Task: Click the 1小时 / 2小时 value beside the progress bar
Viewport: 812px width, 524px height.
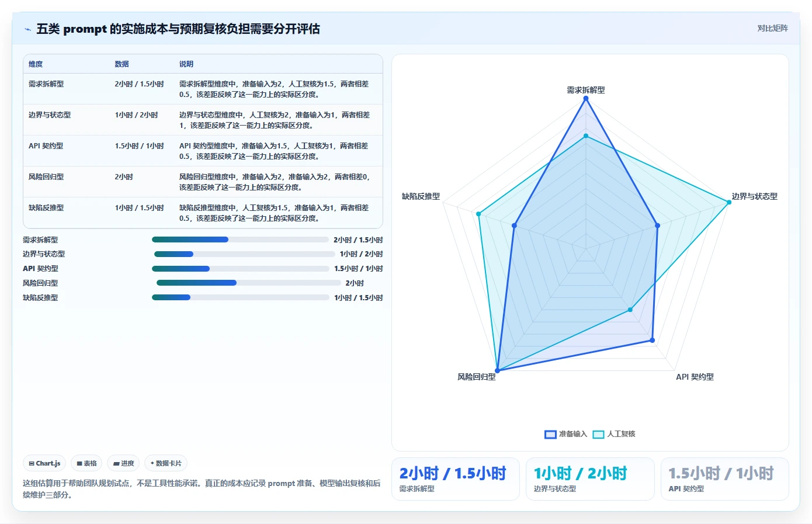Action: click(x=362, y=254)
